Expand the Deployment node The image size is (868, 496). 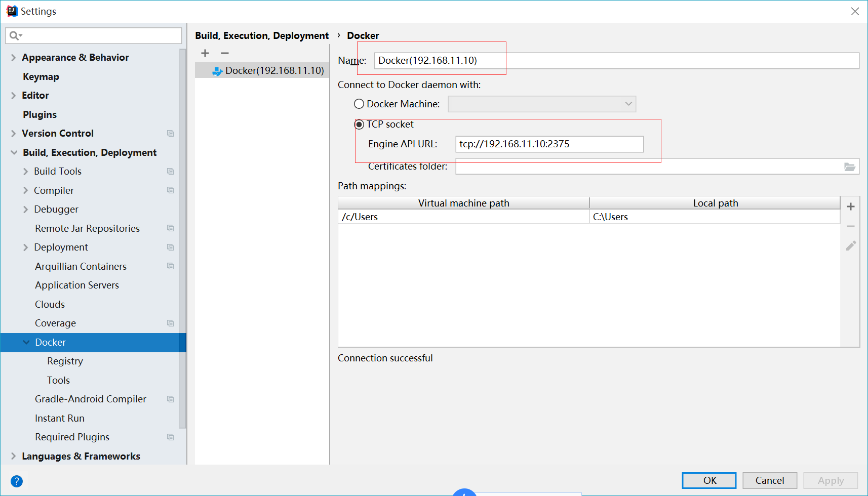click(25, 247)
